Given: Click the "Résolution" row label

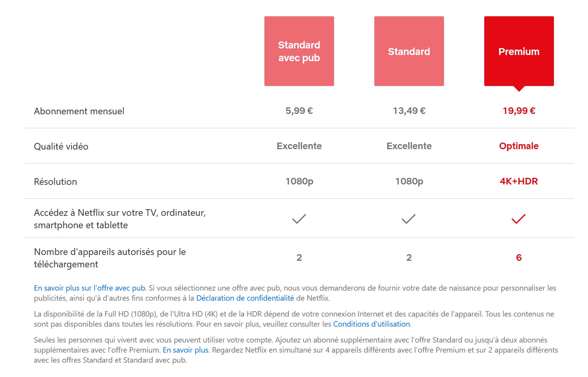Looking at the screenshot, I should pyautogui.click(x=55, y=182).
